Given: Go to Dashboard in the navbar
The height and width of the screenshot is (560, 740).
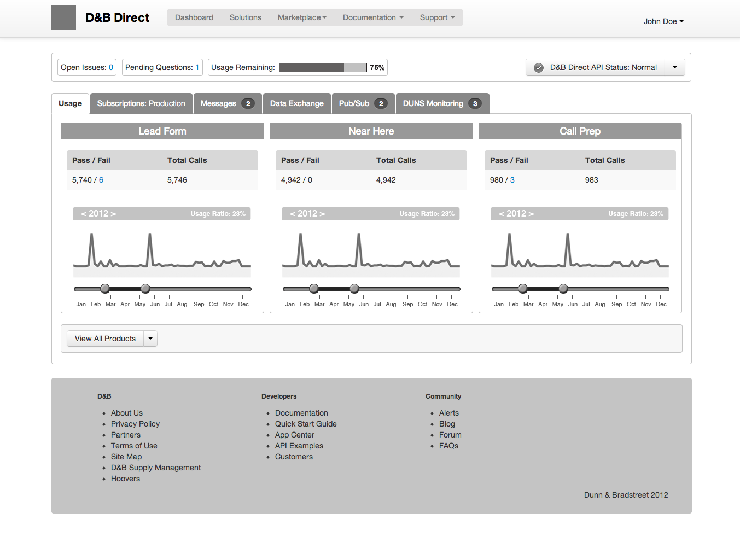Looking at the screenshot, I should [194, 17].
